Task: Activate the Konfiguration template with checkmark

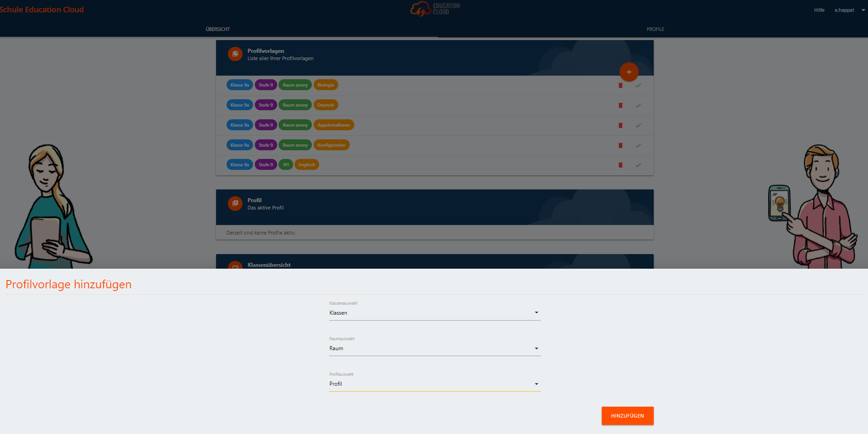Action: point(638,146)
